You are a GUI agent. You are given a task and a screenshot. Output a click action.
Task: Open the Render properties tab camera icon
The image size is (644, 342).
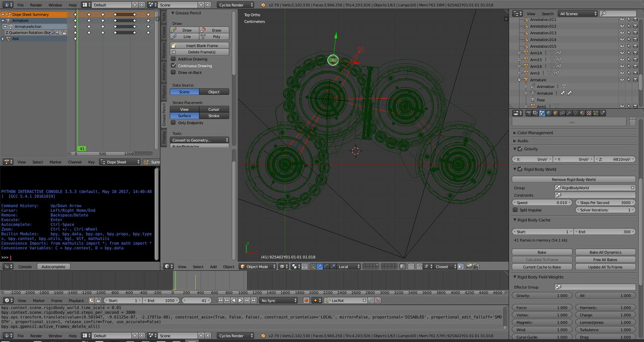[529, 113]
